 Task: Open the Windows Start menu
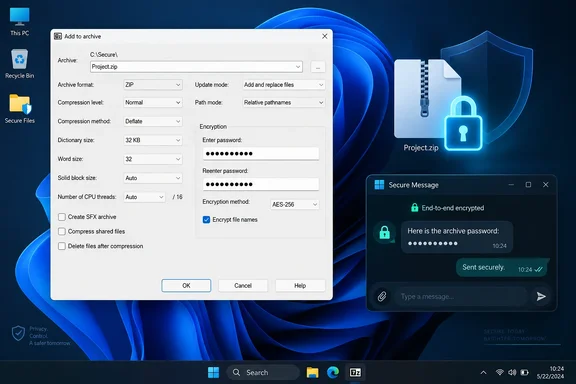click(x=213, y=372)
